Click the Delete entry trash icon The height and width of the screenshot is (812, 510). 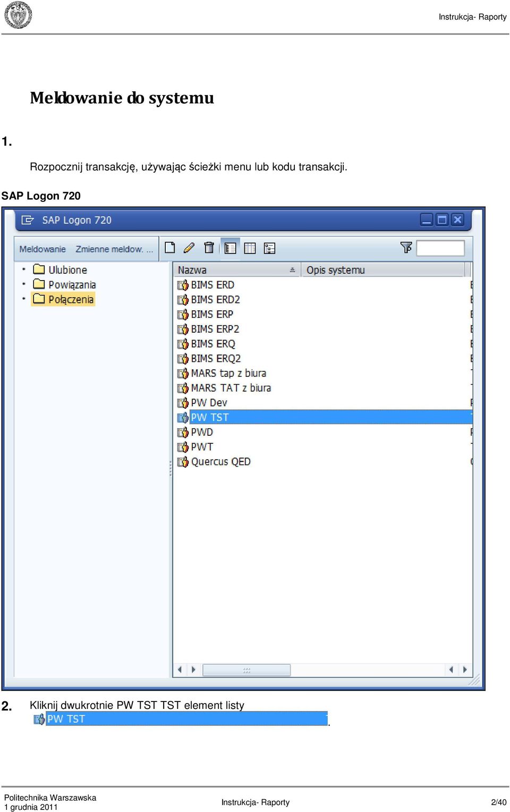pyautogui.click(x=209, y=248)
